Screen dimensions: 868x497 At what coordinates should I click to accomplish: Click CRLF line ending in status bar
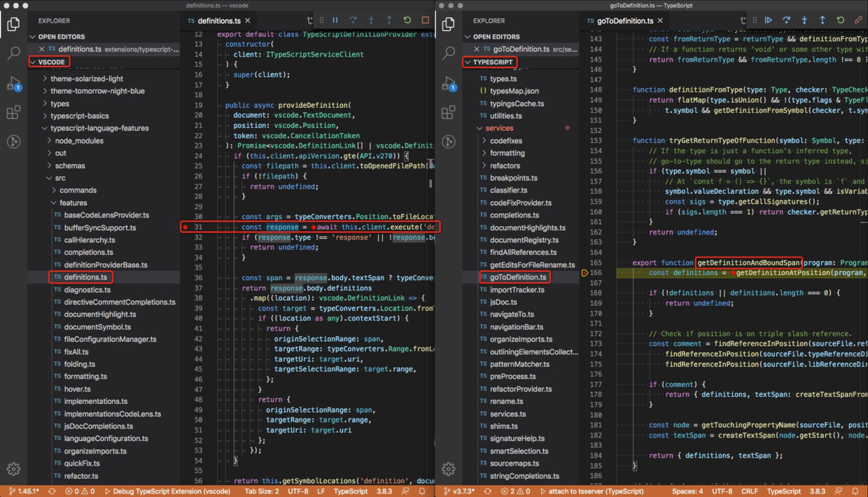click(x=749, y=491)
